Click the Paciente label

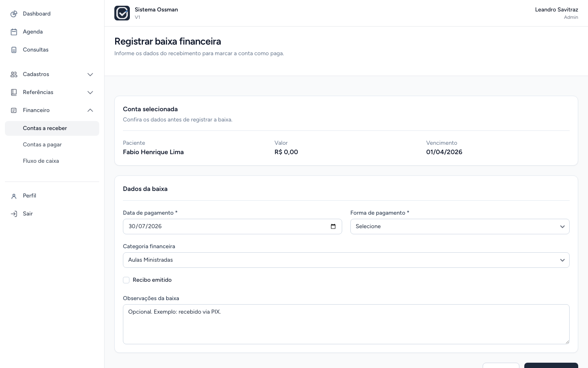click(134, 143)
